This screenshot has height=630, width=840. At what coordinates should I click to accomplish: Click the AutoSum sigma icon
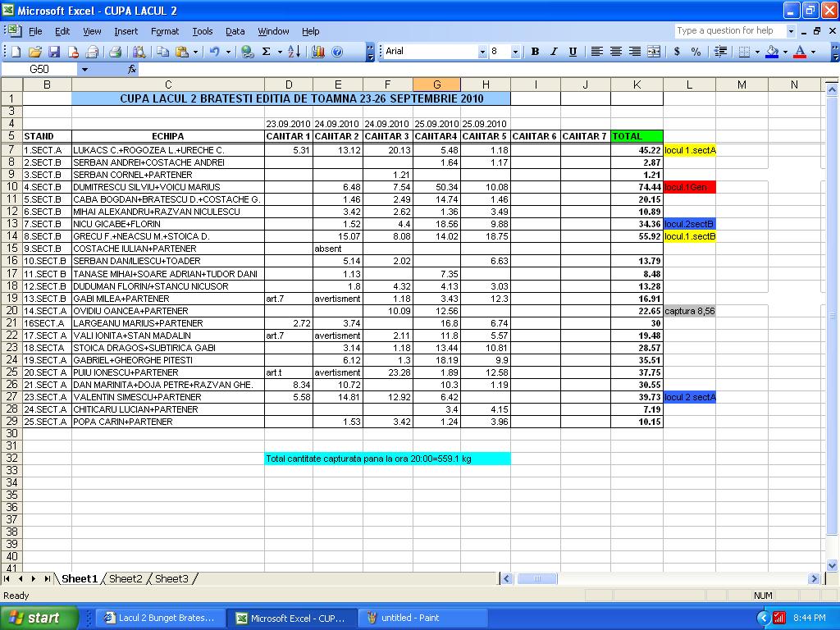point(266,52)
